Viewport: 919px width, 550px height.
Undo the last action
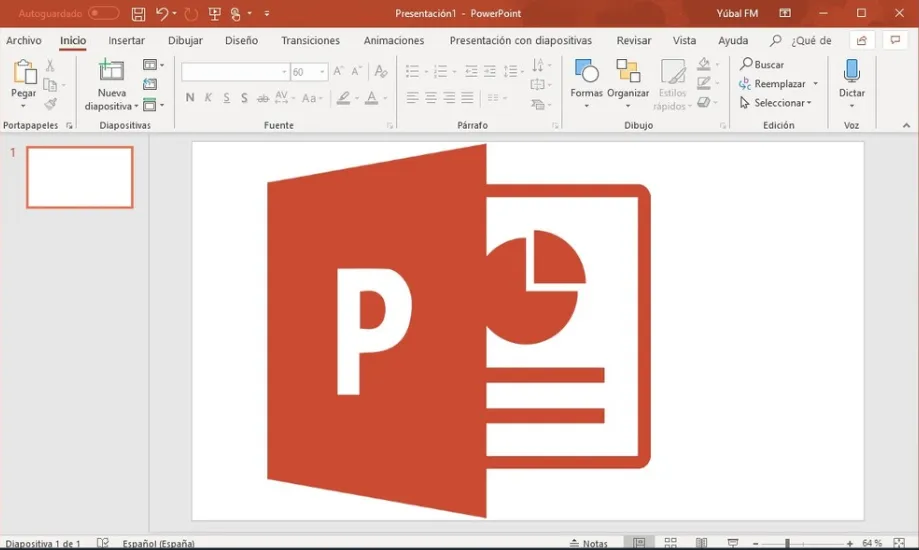[x=162, y=13]
